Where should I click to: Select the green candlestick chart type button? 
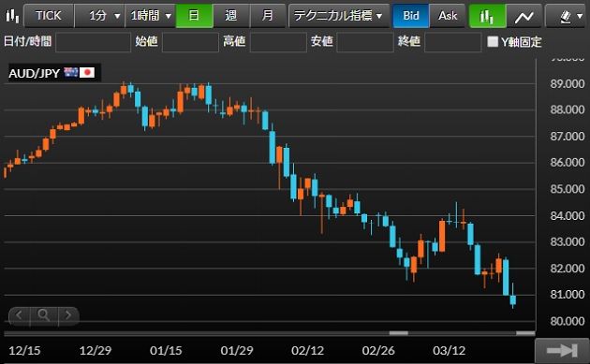[487, 16]
